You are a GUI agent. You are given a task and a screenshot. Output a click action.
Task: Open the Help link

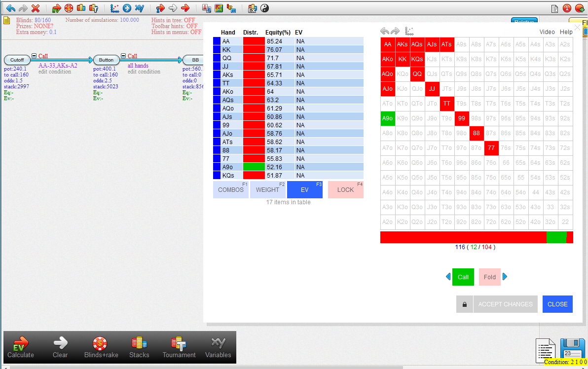click(x=566, y=32)
